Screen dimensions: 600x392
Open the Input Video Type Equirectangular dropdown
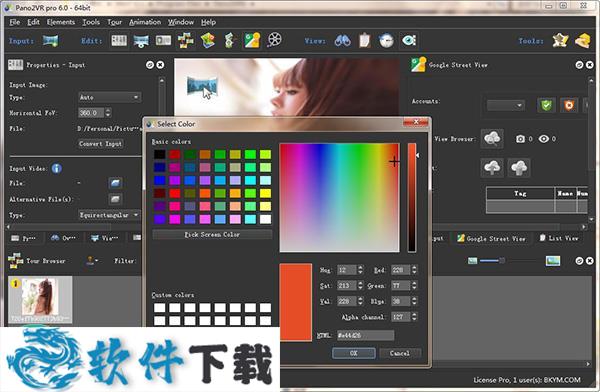point(109,215)
